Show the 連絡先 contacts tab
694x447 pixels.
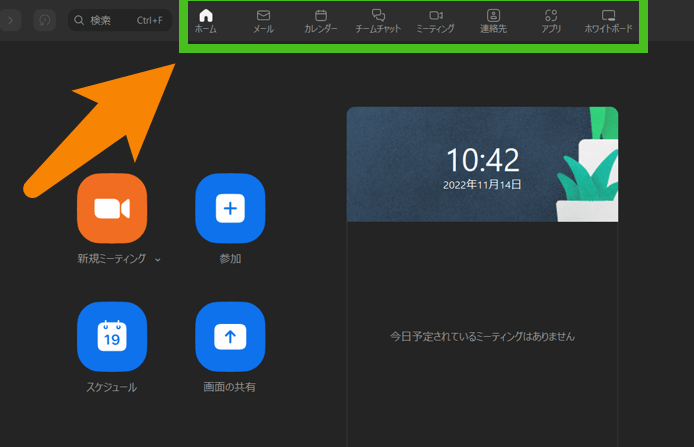[493, 21]
